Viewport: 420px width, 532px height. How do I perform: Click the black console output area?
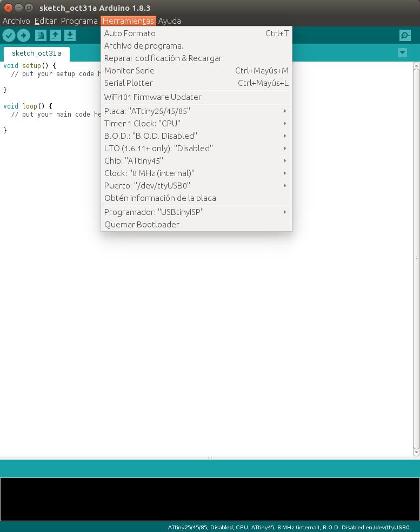[x=210, y=499]
